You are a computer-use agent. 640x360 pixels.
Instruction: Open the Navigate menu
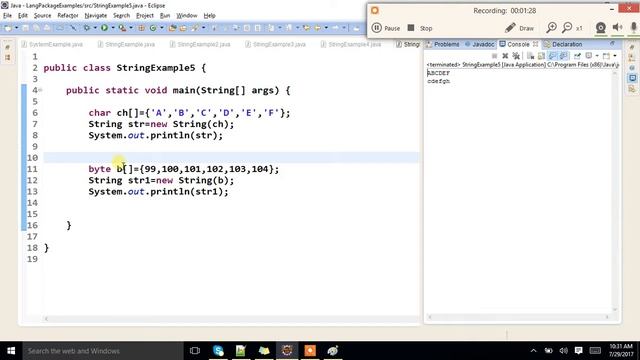click(96, 16)
